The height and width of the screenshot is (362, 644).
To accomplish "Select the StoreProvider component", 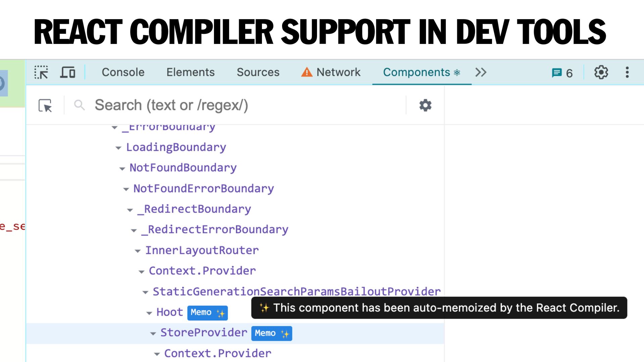I will [204, 333].
